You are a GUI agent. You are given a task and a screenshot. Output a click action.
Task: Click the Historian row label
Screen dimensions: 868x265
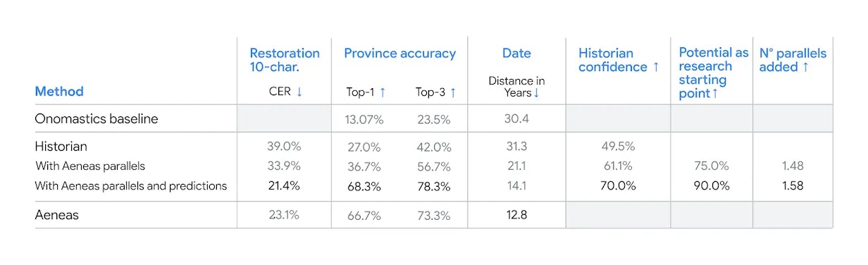[61, 147]
